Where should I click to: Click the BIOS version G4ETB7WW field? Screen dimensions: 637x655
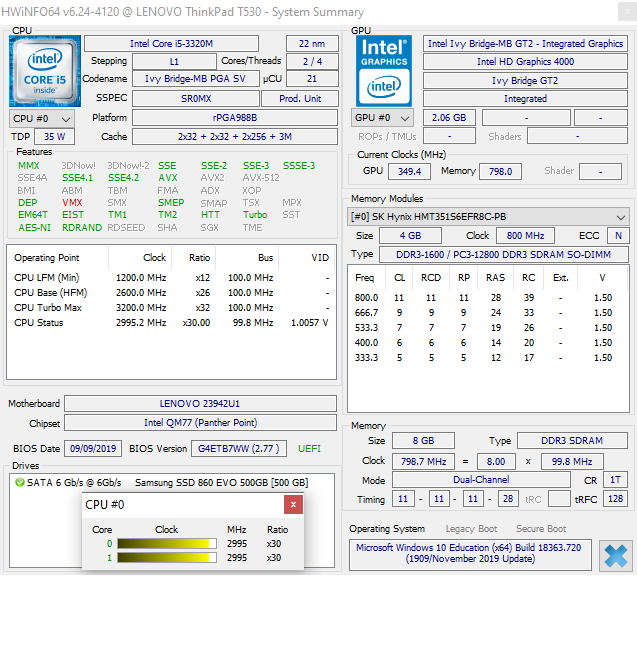(239, 449)
